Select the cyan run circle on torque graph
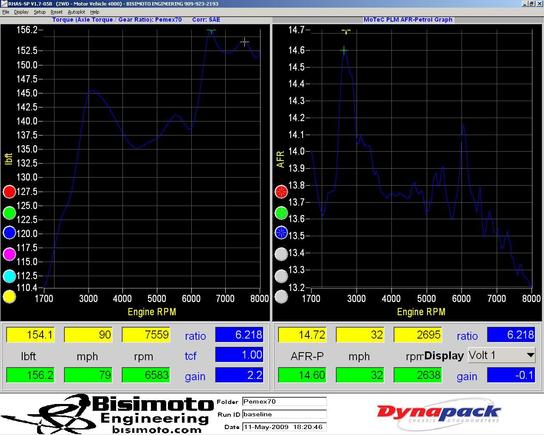This screenshot has height=435, width=544. [x=9, y=276]
